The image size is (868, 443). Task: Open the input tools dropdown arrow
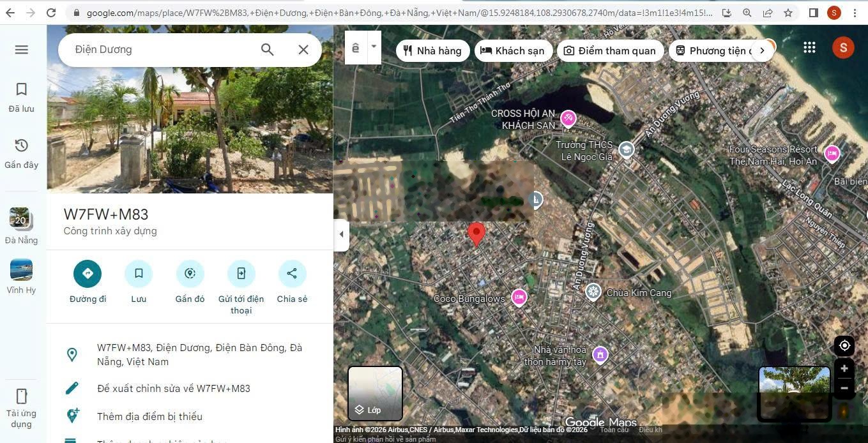click(x=374, y=47)
